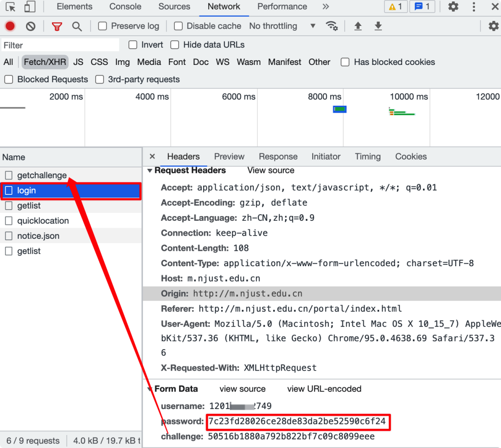Screen dimensions: 501x448
Task: Check Has blocked cookies checkbox
Action: [x=345, y=62]
